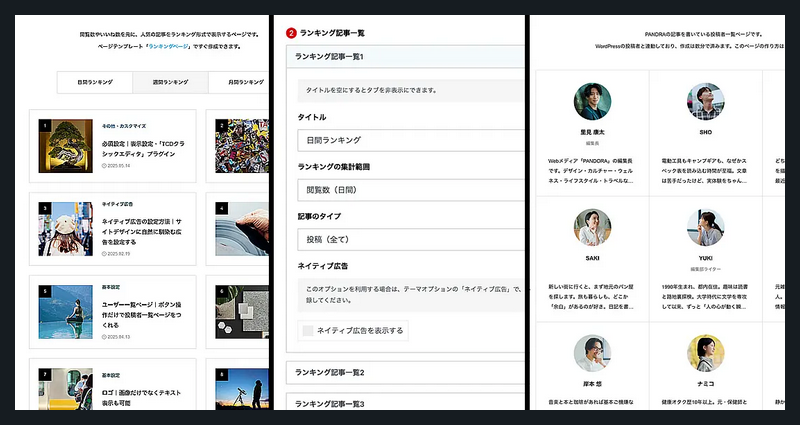Open the rank 3 girl with hat thumbnail
The image size is (800, 425).
point(66,229)
